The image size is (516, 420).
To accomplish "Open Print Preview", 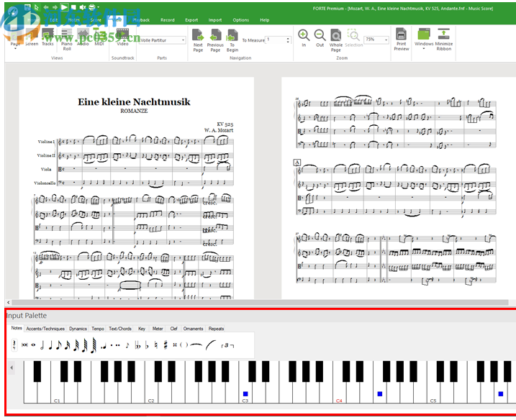I will pos(402,40).
